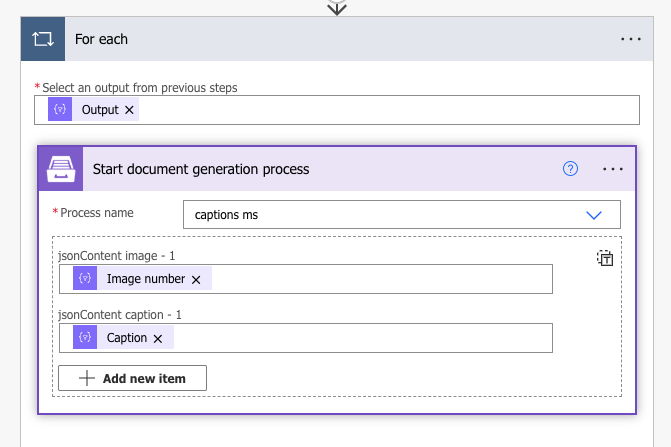Click the Process name chevron arrow
The height and width of the screenshot is (447, 671).
pyautogui.click(x=594, y=215)
